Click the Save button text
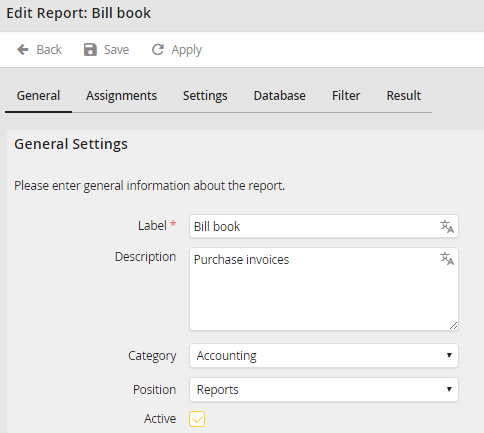Image resolution: width=484 pixels, height=433 pixels. pos(116,50)
